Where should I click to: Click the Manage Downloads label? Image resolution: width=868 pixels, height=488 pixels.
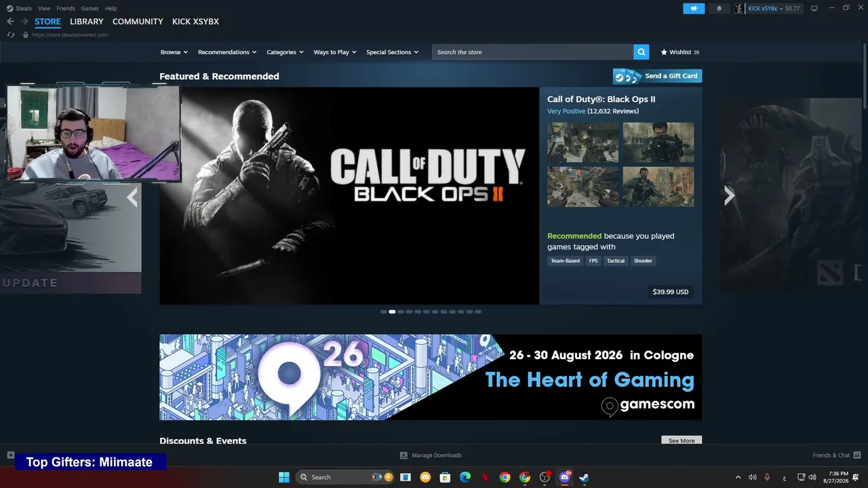(x=437, y=455)
